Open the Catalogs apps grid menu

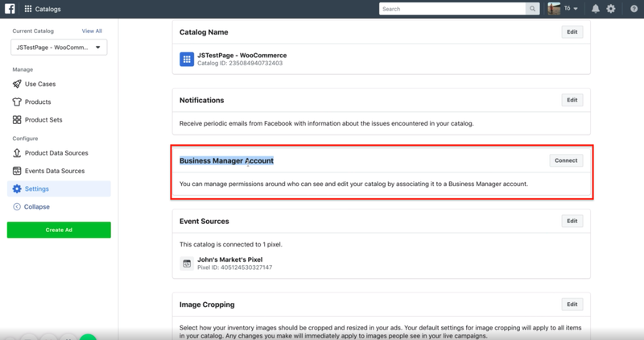click(28, 9)
